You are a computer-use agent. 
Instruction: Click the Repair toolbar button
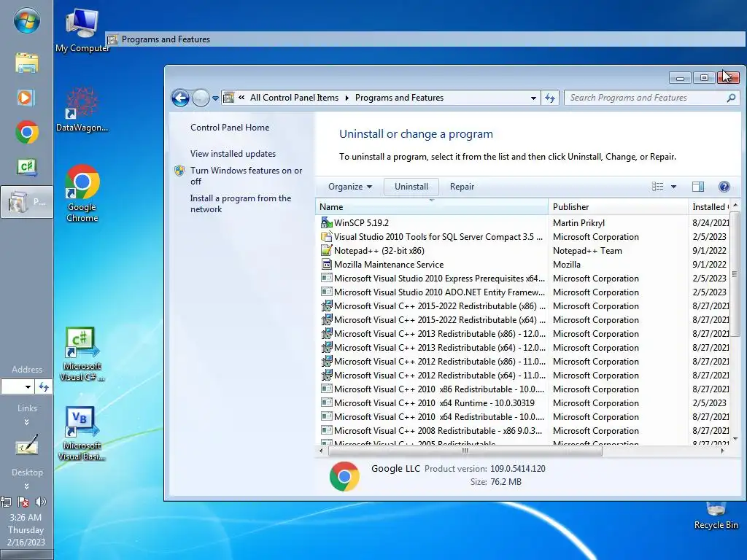[462, 187]
